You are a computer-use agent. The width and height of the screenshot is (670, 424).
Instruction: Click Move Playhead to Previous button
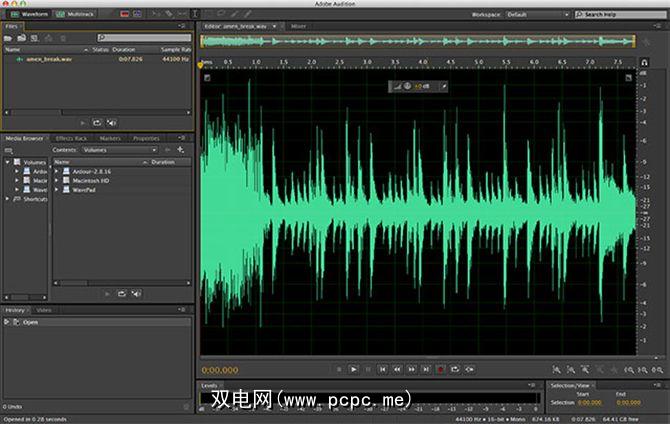(x=382, y=369)
